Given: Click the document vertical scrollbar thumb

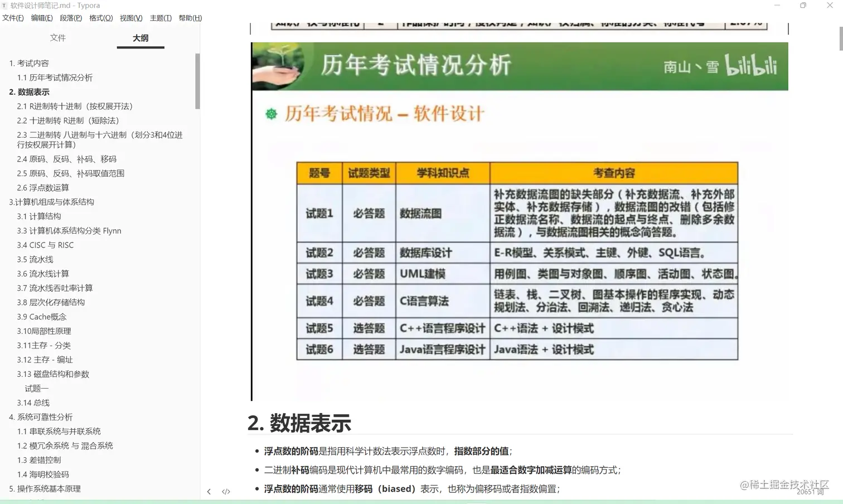Looking at the screenshot, I should [x=841, y=38].
